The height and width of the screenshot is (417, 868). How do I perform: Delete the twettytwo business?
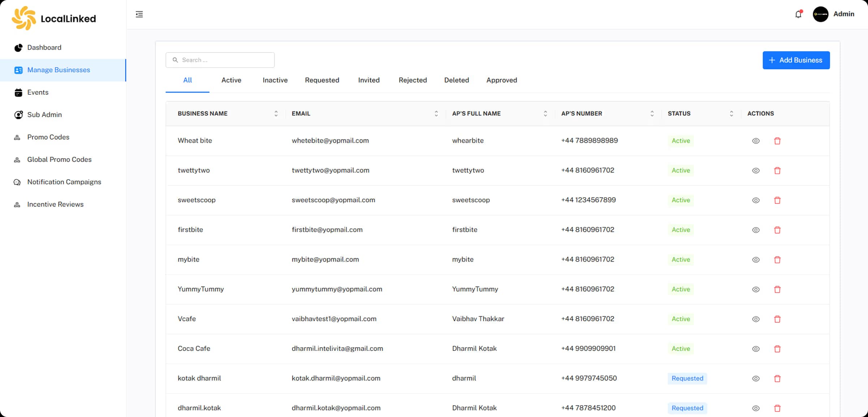(x=777, y=171)
